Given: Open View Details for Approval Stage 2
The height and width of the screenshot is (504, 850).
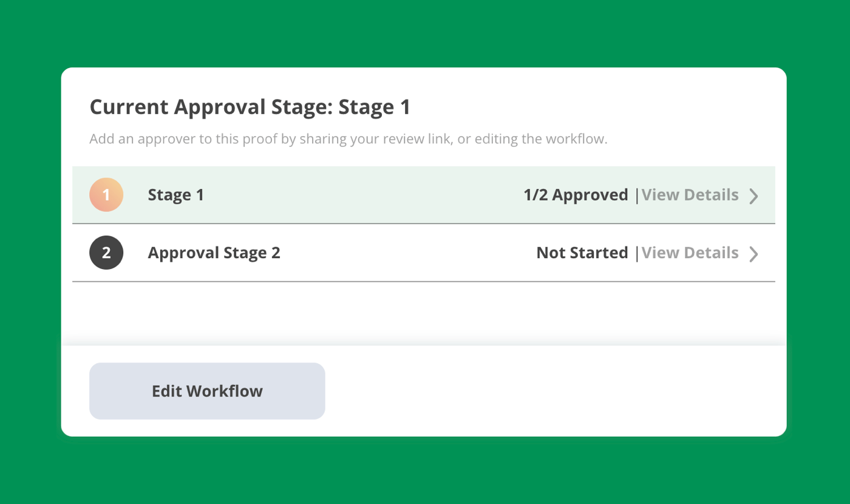Looking at the screenshot, I should pos(690,253).
